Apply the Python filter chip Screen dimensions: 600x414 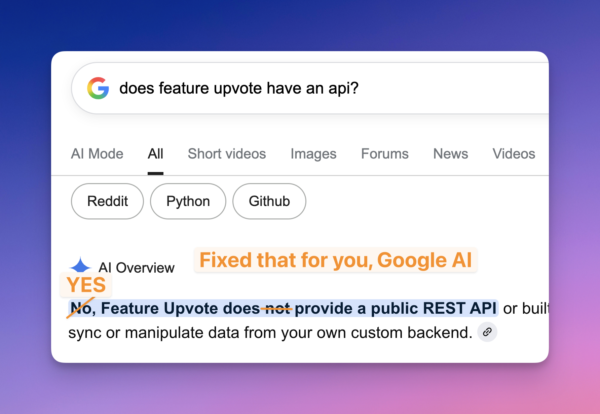[188, 201]
